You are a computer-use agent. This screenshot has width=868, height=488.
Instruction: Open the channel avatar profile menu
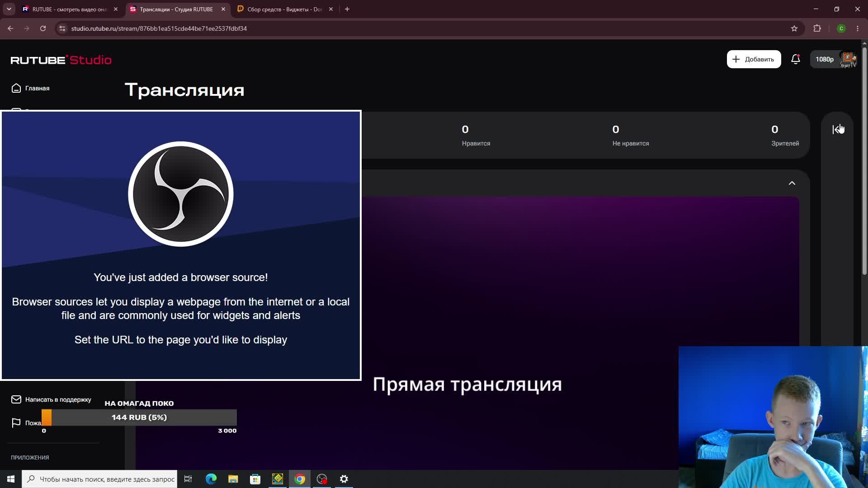(x=848, y=59)
